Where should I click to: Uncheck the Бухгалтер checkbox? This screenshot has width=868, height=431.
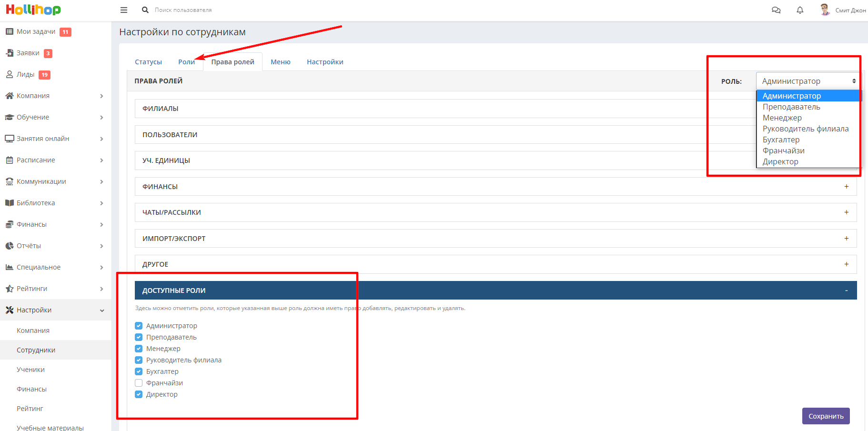click(139, 371)
